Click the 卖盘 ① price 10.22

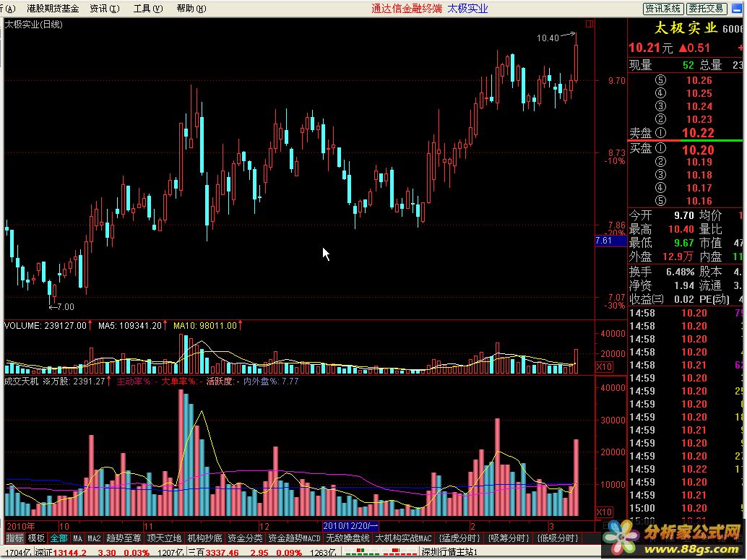click(x=699, y=133)
